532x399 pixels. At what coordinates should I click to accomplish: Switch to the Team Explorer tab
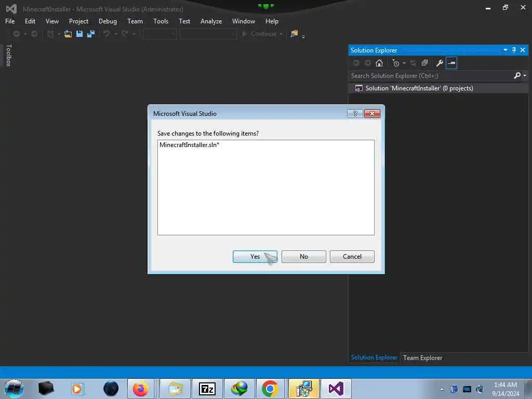tap(422, 357)
